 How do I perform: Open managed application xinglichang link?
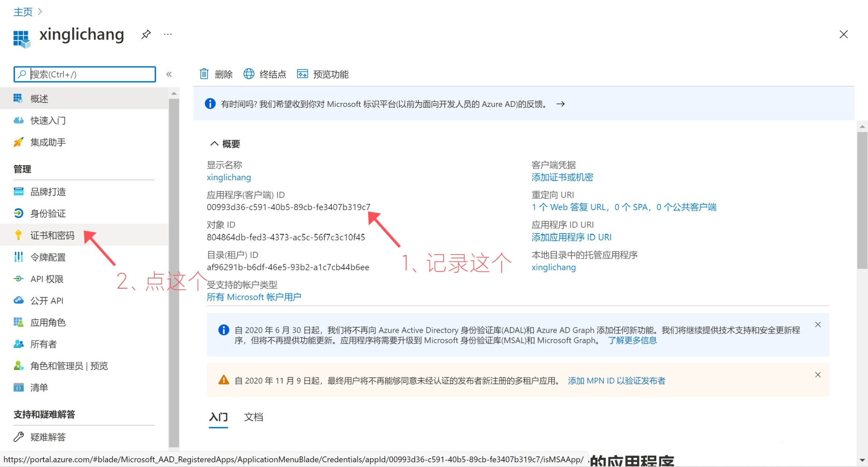click(553, 267)
